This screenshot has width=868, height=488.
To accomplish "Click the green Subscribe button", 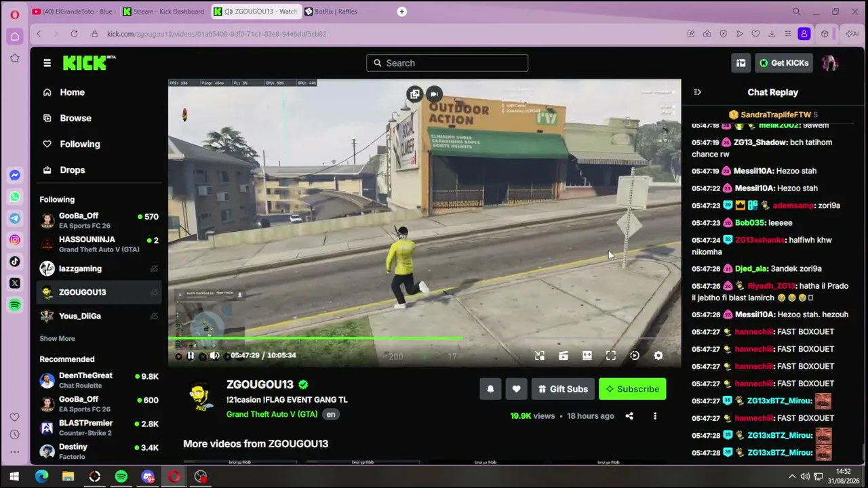I will click(633, 389).
